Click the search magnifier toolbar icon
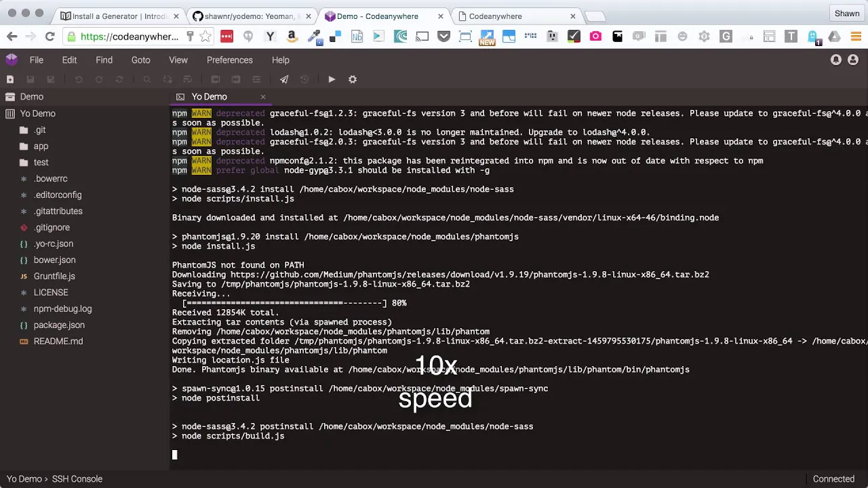The width and height of the screenshot is (868, 488). click(146, 79)
